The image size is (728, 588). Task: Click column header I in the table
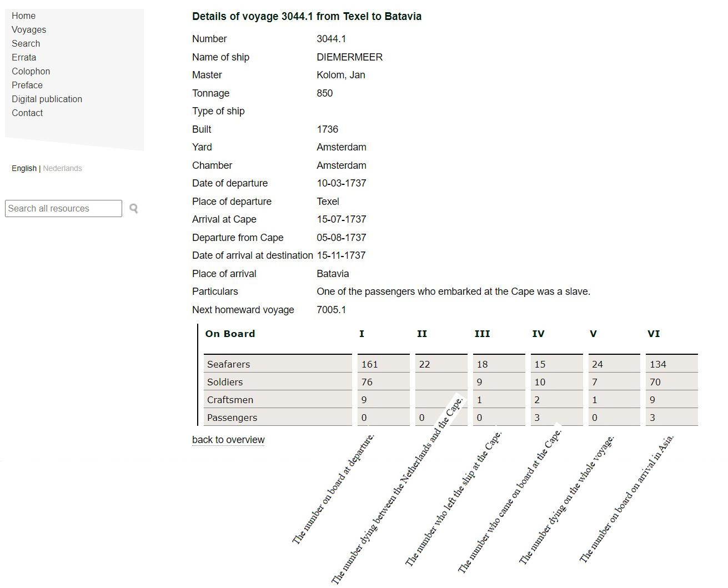(x=362, y=334)
